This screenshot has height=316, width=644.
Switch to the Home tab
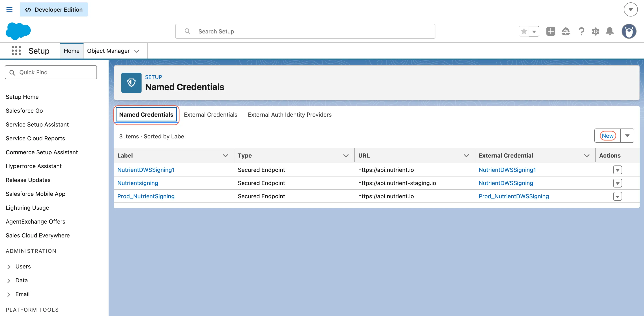[71, 51]
